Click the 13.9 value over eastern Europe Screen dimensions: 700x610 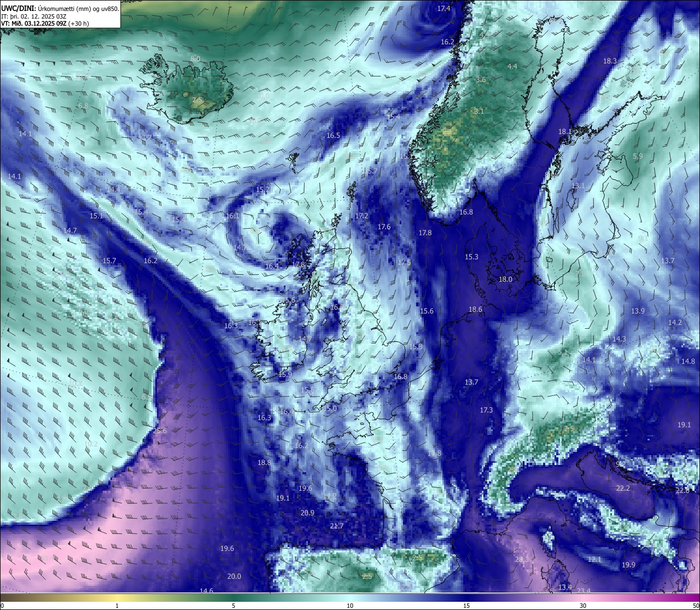coord(638,311)
